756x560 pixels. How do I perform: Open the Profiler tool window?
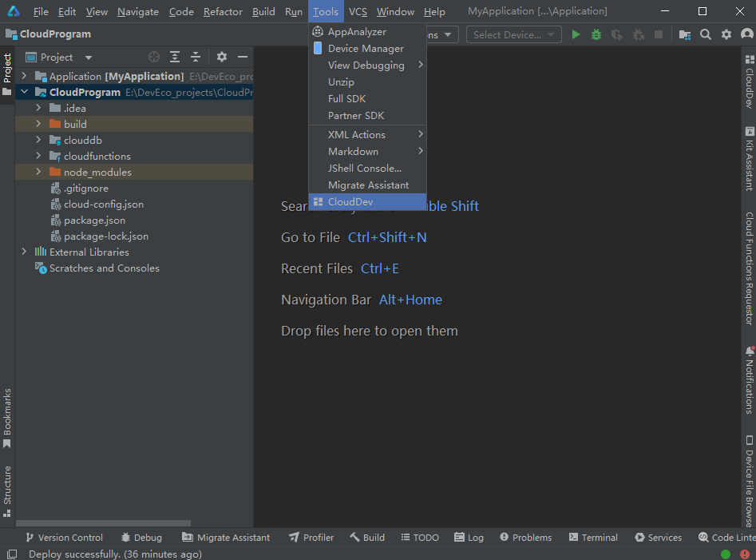[x=311, y=538]
